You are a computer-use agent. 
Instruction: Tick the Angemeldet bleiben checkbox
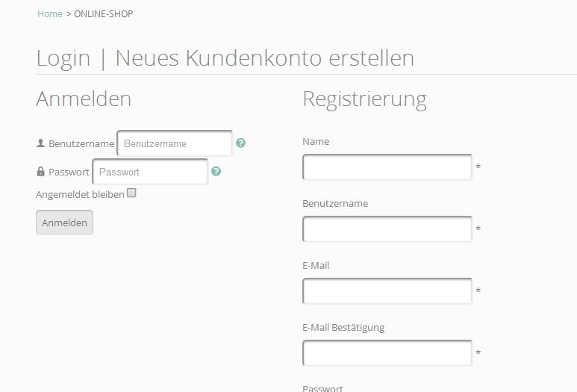pos(131,193)
